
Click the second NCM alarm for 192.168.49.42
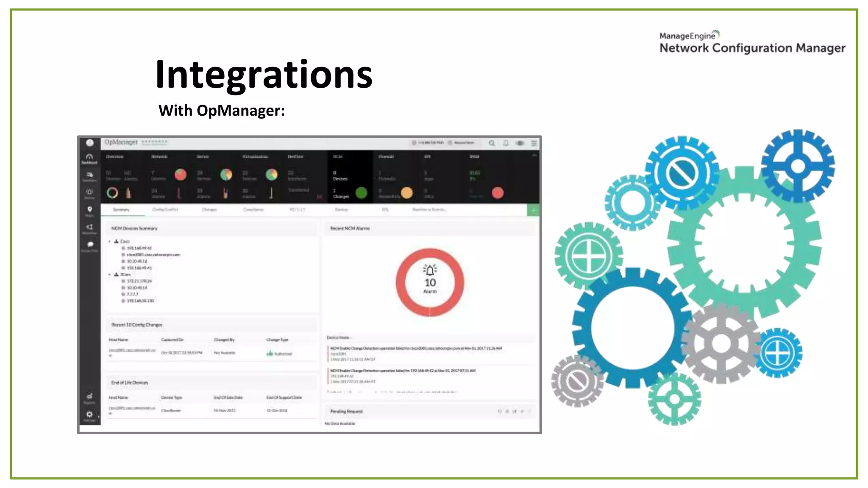click(x=403, y=371)
